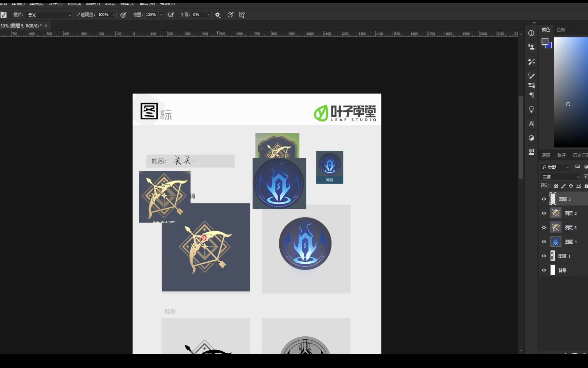Image resolution: width=588 pixels, height=368 pixels.
Task: Select layer 图层 2 thumbnail
Action: [x=556, y=213]
